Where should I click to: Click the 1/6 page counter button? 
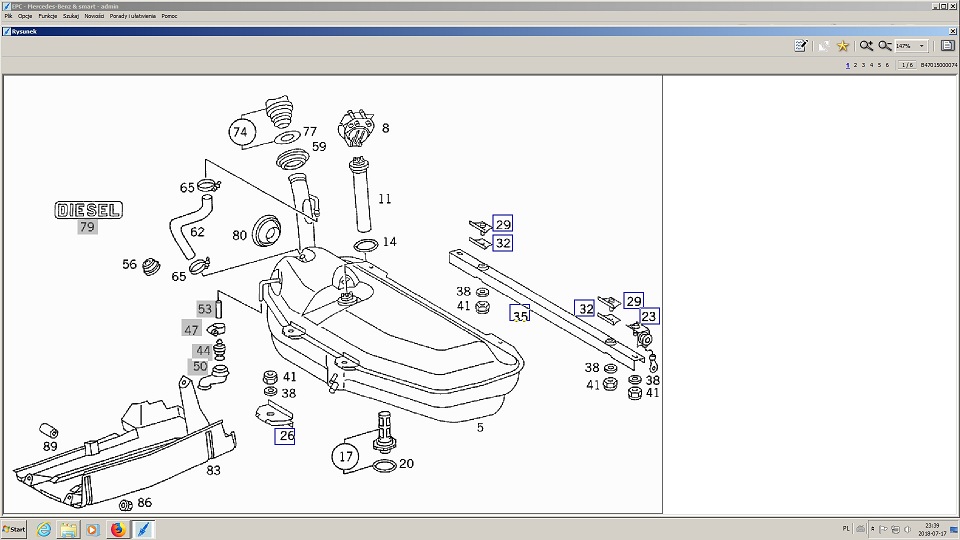click(907, 65)
